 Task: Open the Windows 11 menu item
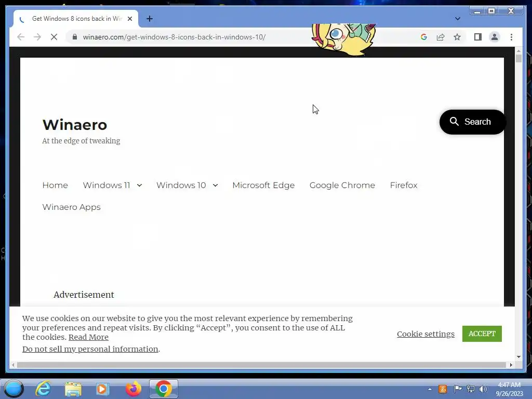coord(106,185)
